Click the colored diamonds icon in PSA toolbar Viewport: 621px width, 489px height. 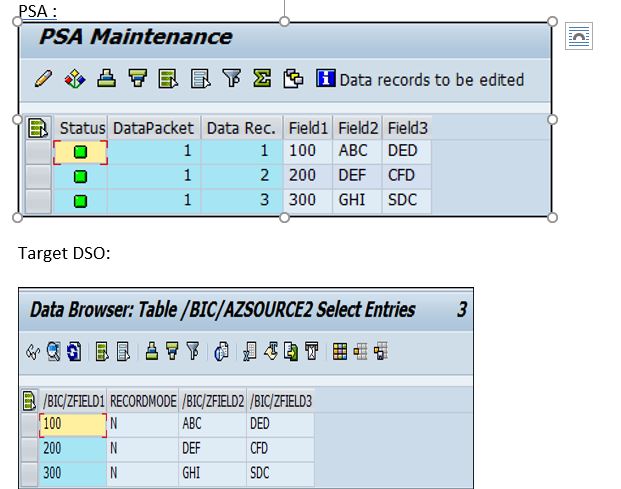click(75, 78)
